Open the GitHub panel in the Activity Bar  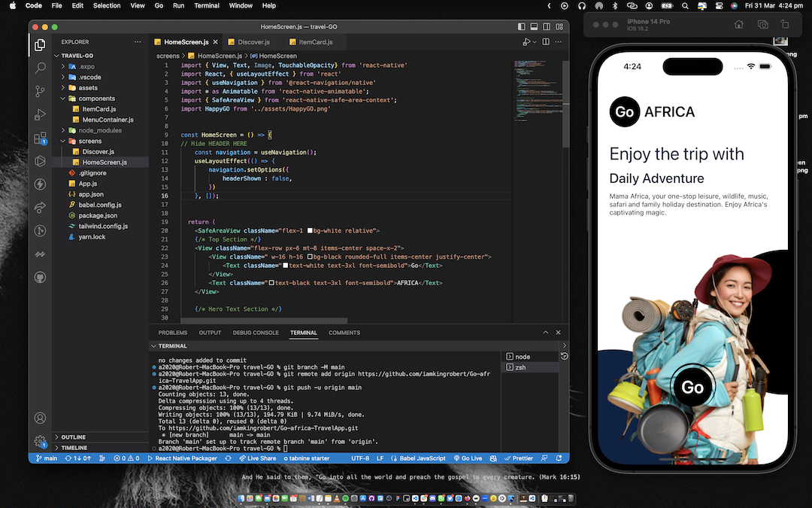[40, 276]
